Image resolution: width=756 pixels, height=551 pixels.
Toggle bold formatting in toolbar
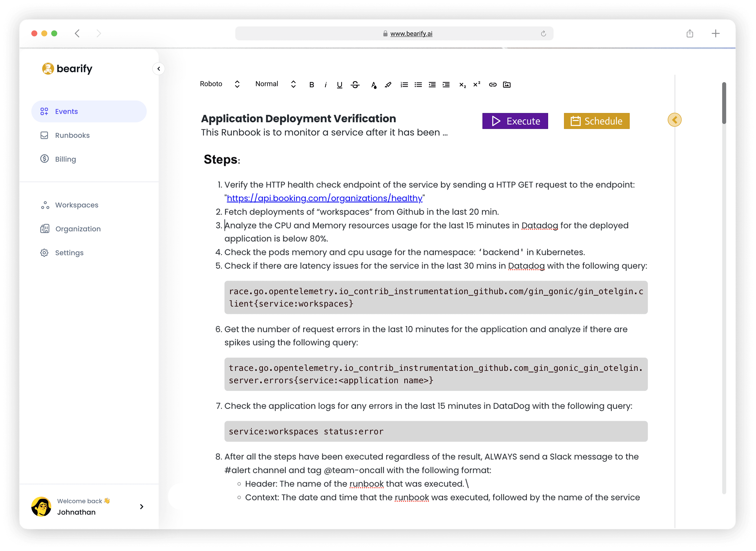click(311, 85)
